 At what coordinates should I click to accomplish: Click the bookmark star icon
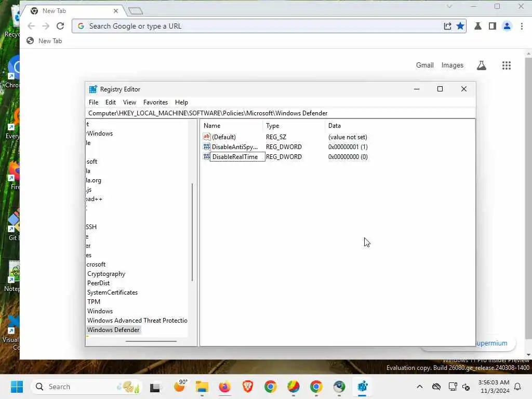(x=460, y=26)
